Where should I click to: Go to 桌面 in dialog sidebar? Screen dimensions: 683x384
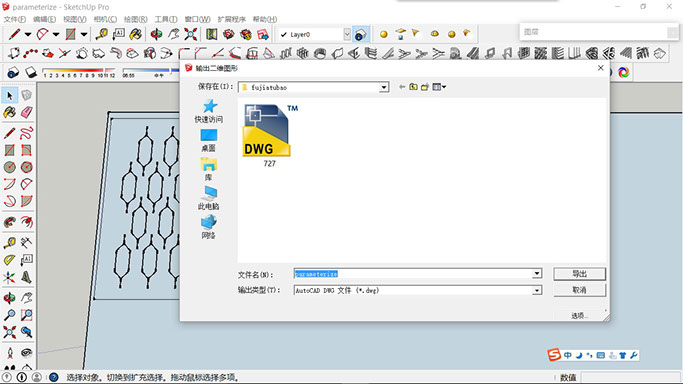(x=209, y=140)
